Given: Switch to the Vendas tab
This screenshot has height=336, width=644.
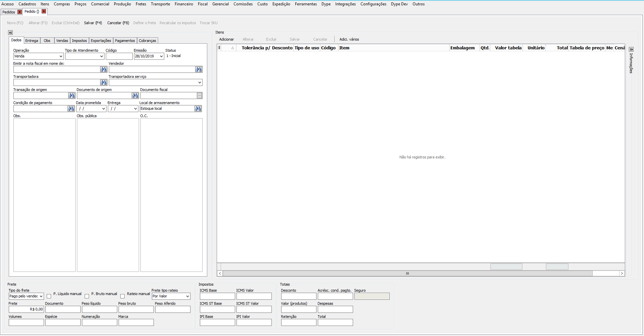Looking at the screenshot, I should click(62, 41).
